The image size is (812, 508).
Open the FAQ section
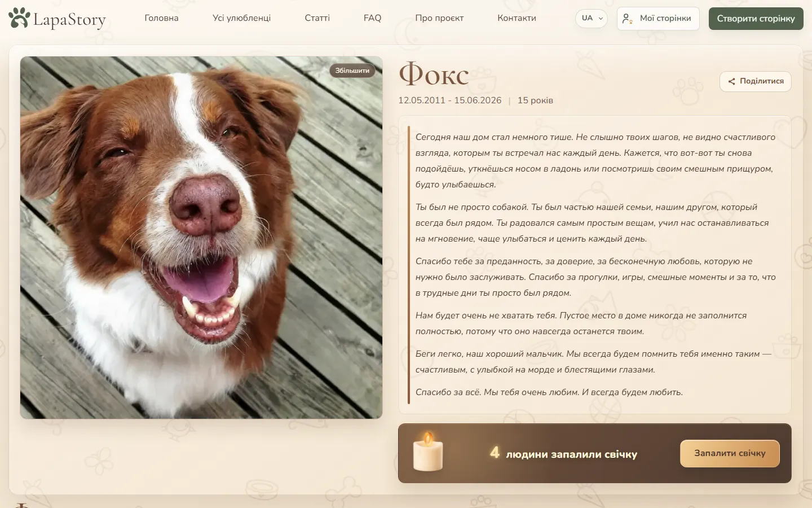372,18
